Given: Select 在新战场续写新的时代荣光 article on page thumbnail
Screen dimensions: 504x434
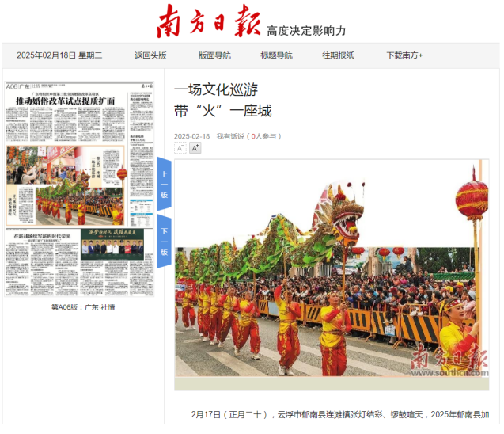Looking at the screenshot, I should [42, 236].
